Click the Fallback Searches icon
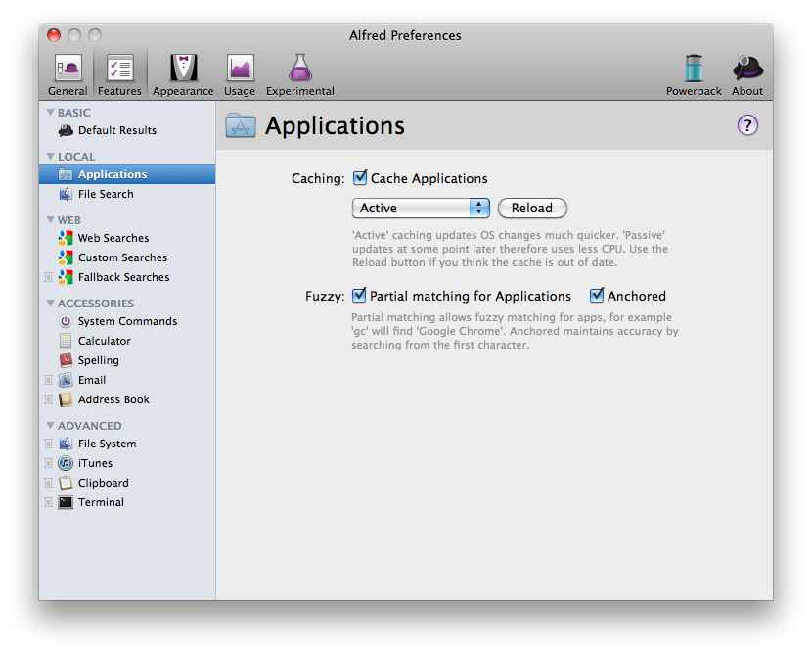This screenshot has height=654, width=812. pos(66,277)
